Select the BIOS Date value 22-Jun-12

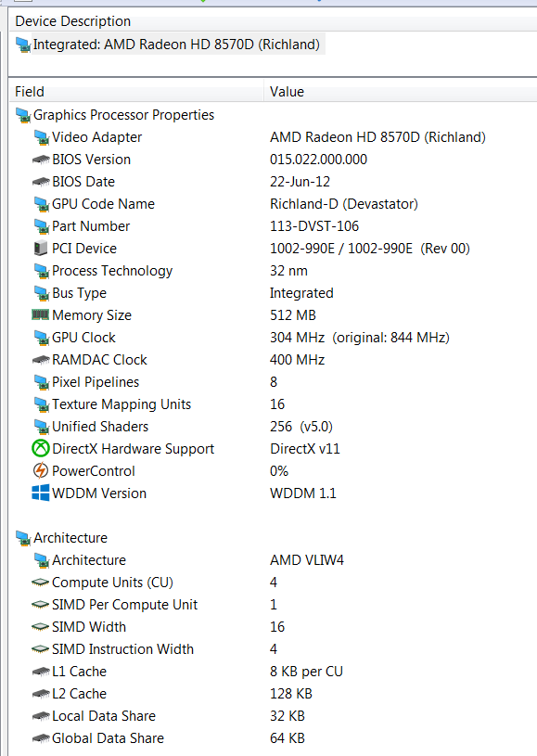point(300,182)
